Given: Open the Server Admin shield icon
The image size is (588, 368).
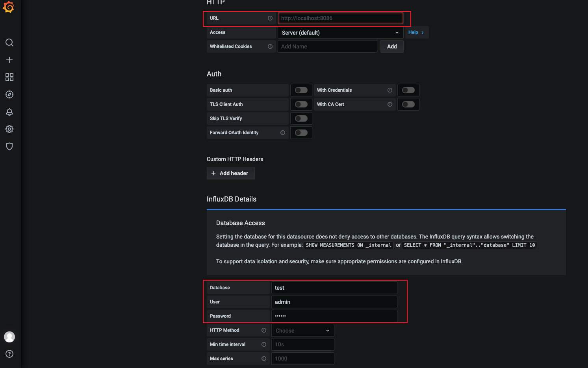Looking at the screenshot, I should [x=9, y=146].
